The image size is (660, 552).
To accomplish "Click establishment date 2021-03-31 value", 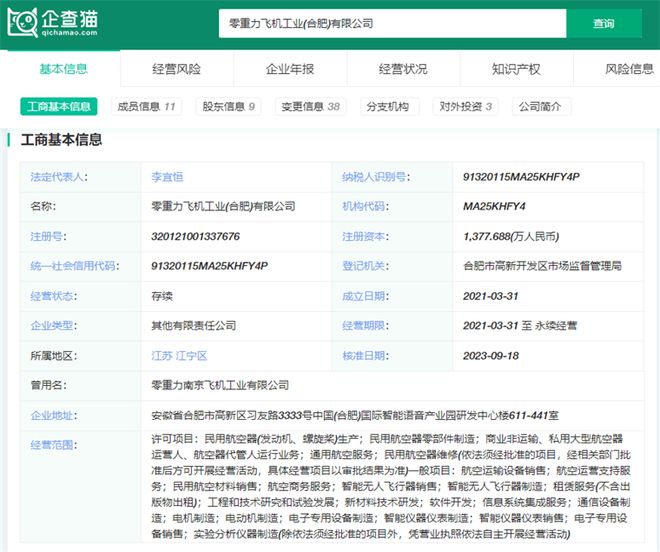I will [491, 296].
